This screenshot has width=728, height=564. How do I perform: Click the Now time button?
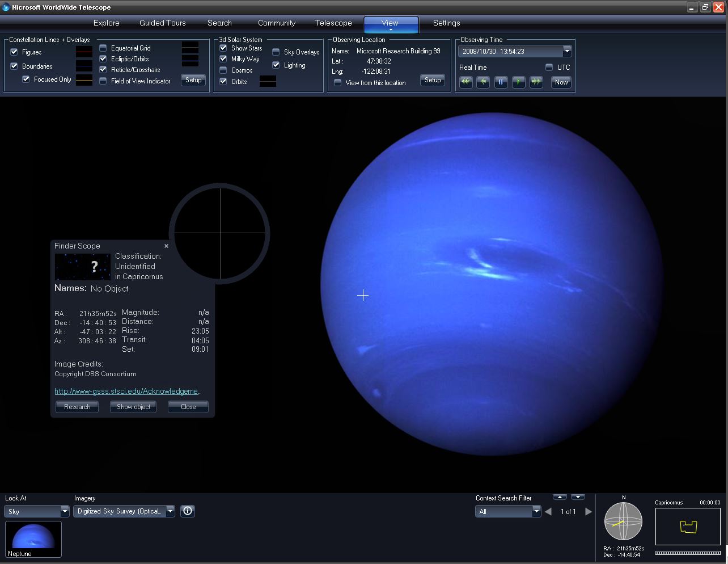pyautogui.click(x=561, y=82)
